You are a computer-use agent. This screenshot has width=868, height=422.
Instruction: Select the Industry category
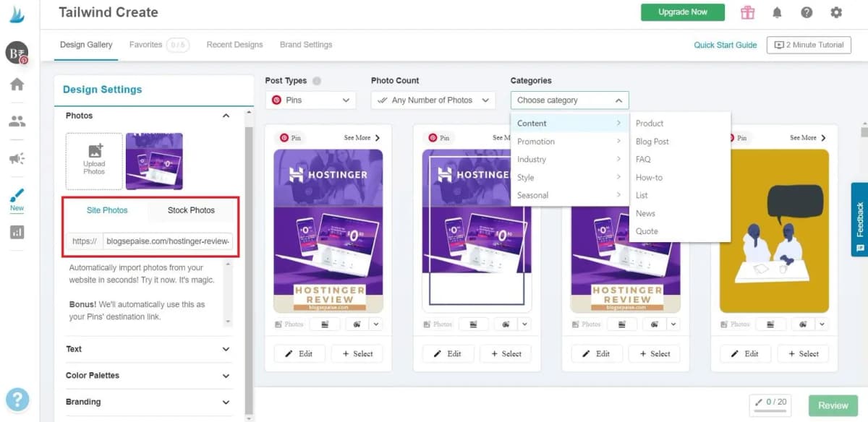coord(569,160)
